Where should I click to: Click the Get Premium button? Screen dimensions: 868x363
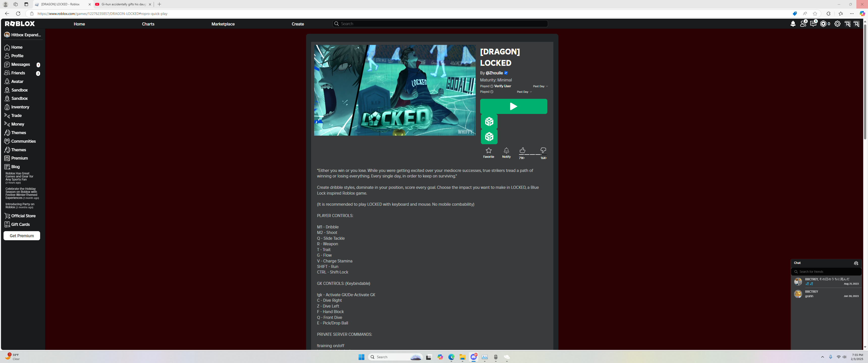click(x=21, y=236)
